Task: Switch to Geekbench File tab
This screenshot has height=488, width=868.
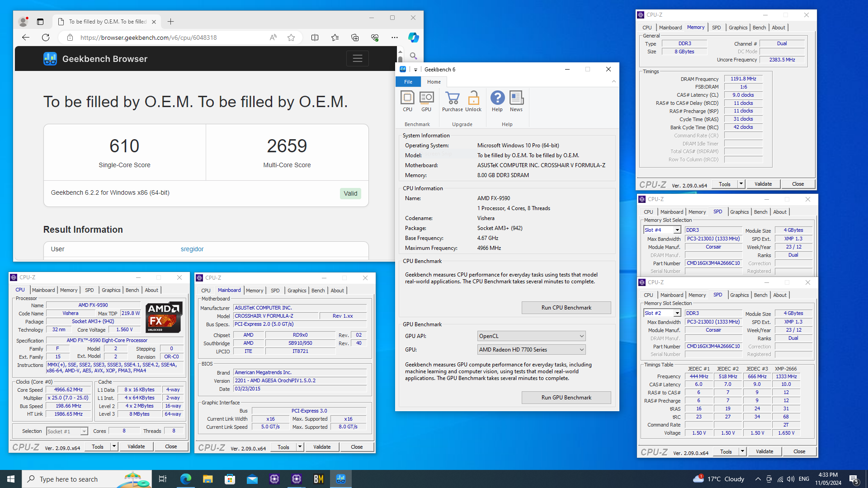Action: [x=408, y=82]
